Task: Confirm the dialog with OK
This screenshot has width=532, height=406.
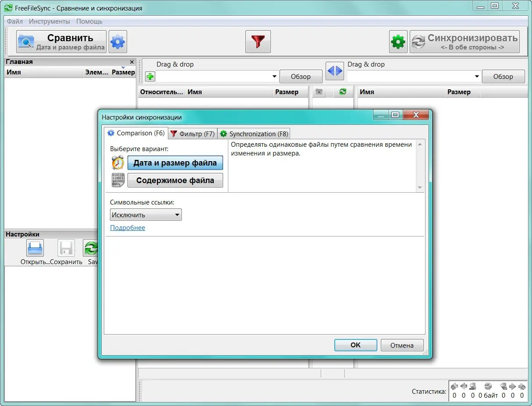Action: click(355, 345)
